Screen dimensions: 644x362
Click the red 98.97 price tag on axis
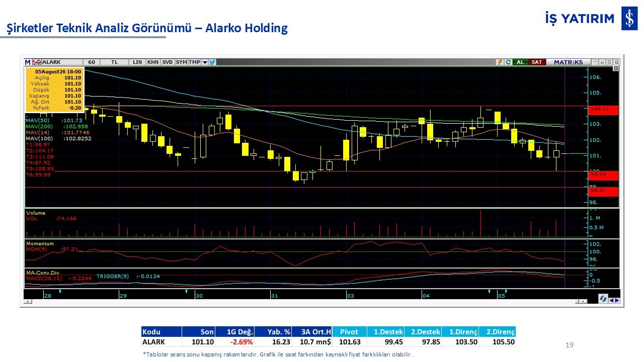point(603,191)
